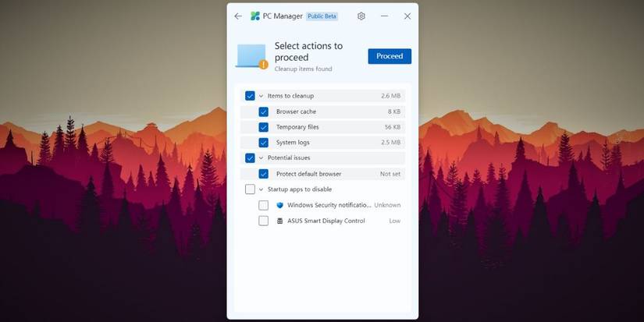The image size is (644, 322).
Task: Collapse the Items to cleanup chevron
Action: (x=261, y=96)
